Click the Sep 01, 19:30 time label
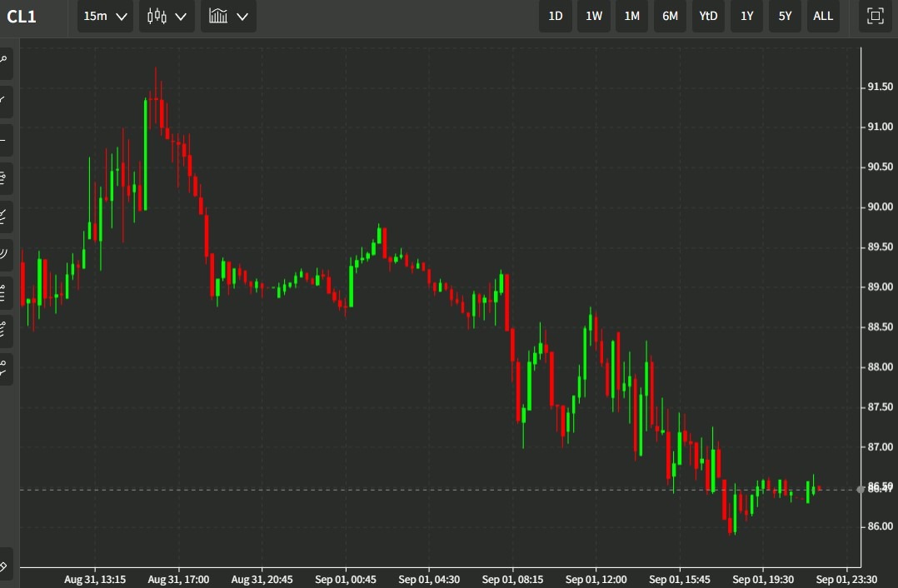The height and width of the screenshot is (588, 898). 763,580
